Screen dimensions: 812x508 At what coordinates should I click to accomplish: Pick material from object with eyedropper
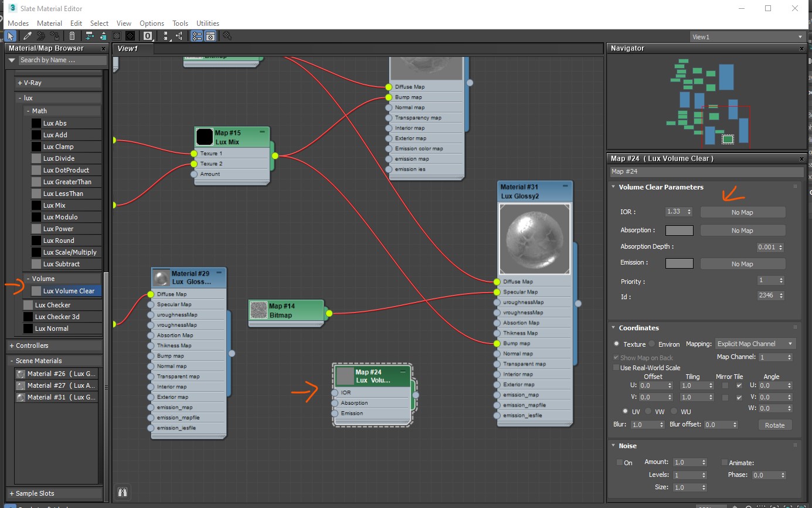pos(27,36)
